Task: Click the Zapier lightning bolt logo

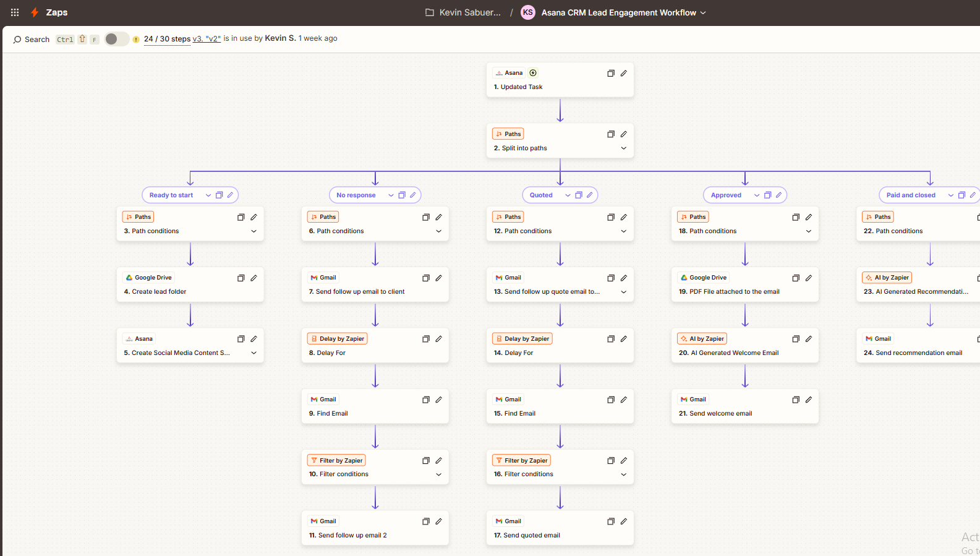Action: [x=35, y=12]
